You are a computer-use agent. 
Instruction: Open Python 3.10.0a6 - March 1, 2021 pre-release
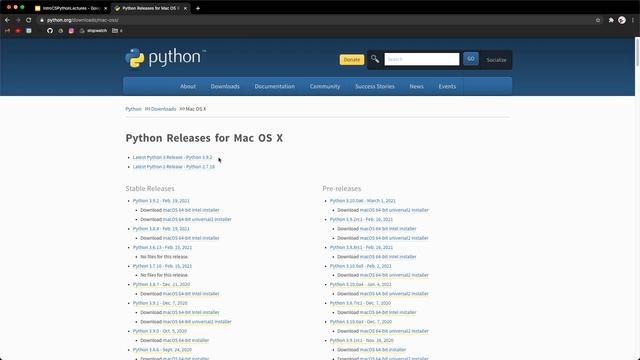362,200
